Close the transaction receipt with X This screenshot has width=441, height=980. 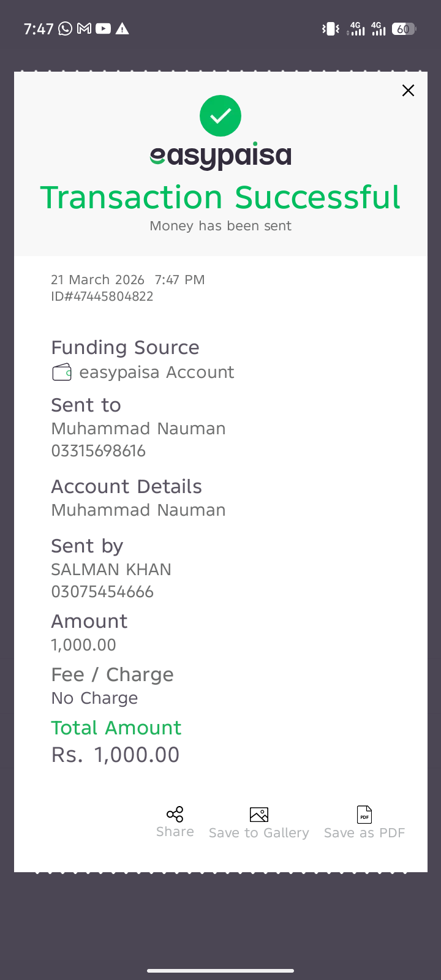click(408, 91)
